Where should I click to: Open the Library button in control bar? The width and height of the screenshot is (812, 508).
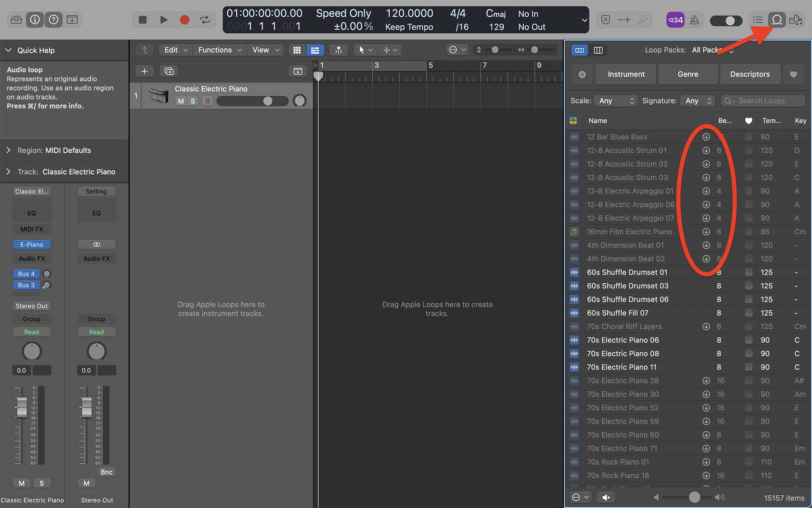tap(16, 20)
